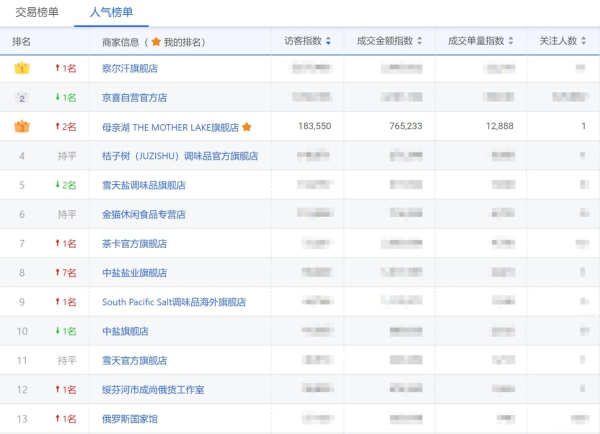
Task: Click rank change ↑1名 for 察尔汗旗舰店
Action: pos(66,68)
